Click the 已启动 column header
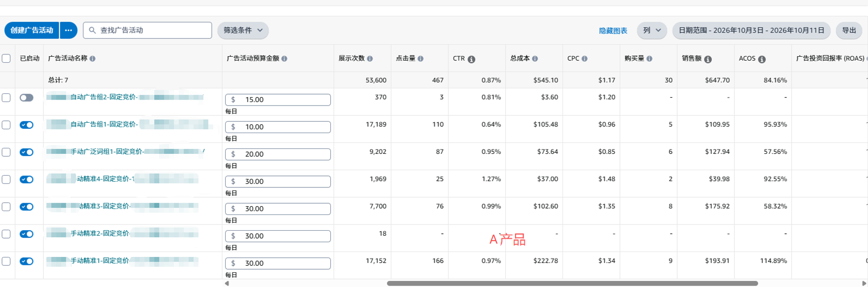Viewport: 868px width, 287px height. 30,58
